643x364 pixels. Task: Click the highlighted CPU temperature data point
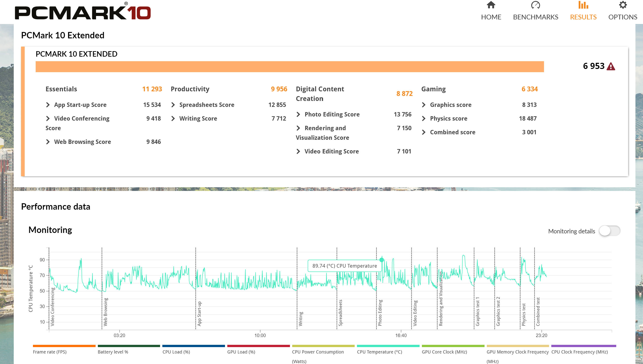click(x=382, y=260)
